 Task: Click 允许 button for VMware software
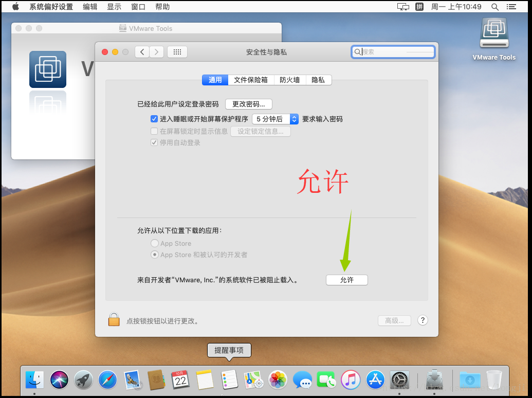(347, 280)
